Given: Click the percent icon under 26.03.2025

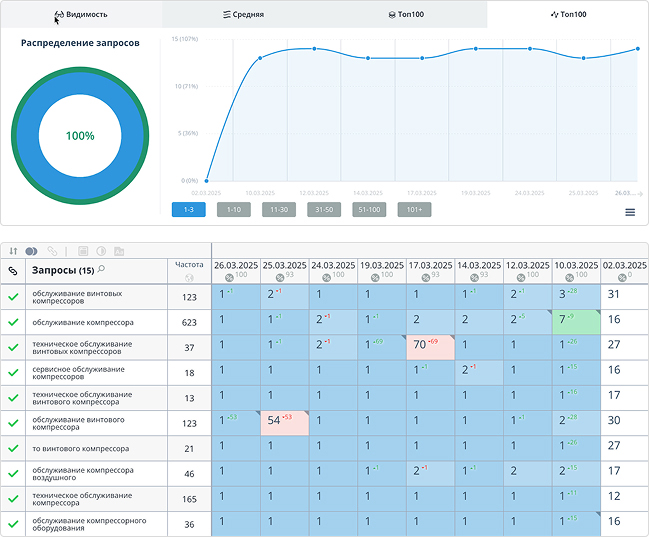Looking at the screenshot, I should pyautogui.click(x=229, y=276).
